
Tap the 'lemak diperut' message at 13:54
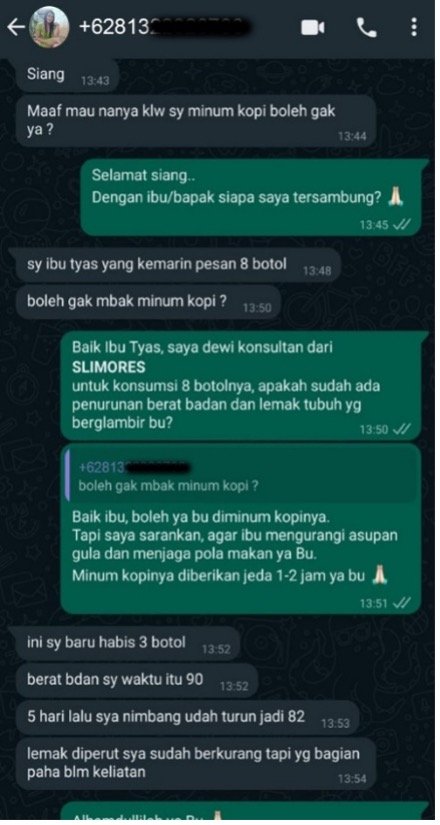click(196, 763)
